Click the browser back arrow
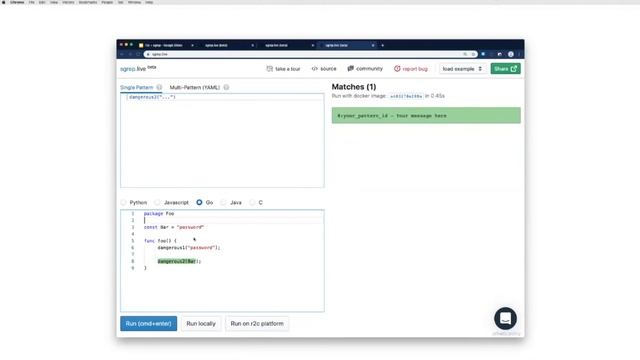Image resolution: width=640 pixels, height=360 pixels. tap(122, 54)
